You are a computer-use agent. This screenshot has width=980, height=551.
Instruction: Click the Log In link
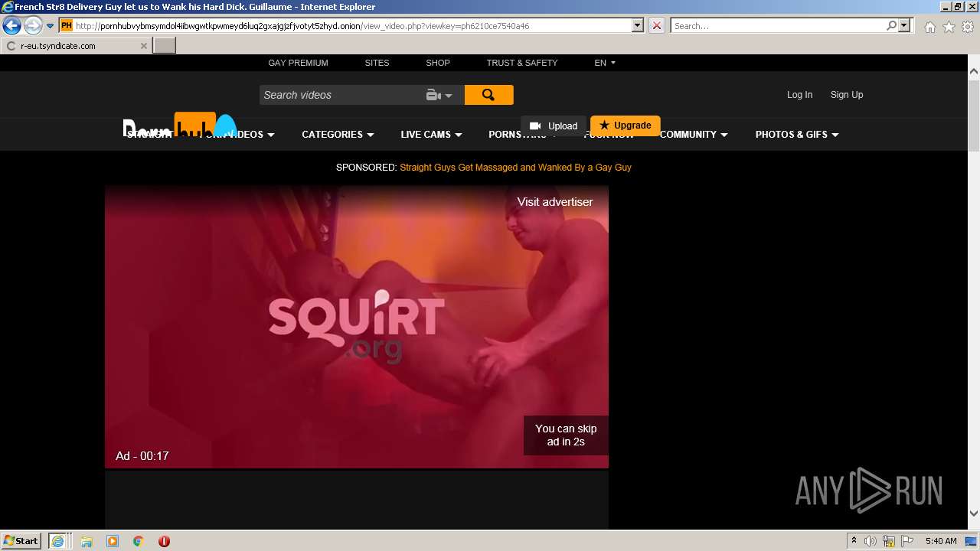(x=799, y=95)
